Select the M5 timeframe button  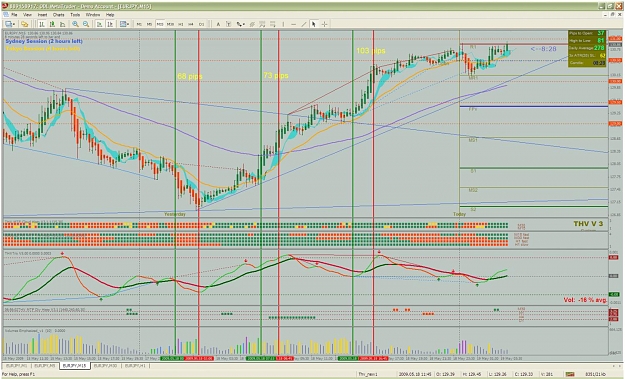(149, 24)
